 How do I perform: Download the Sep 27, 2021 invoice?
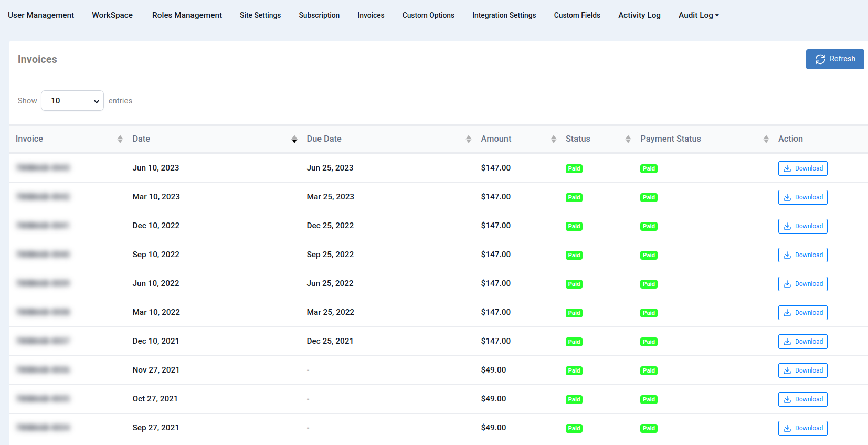point(803,428)
